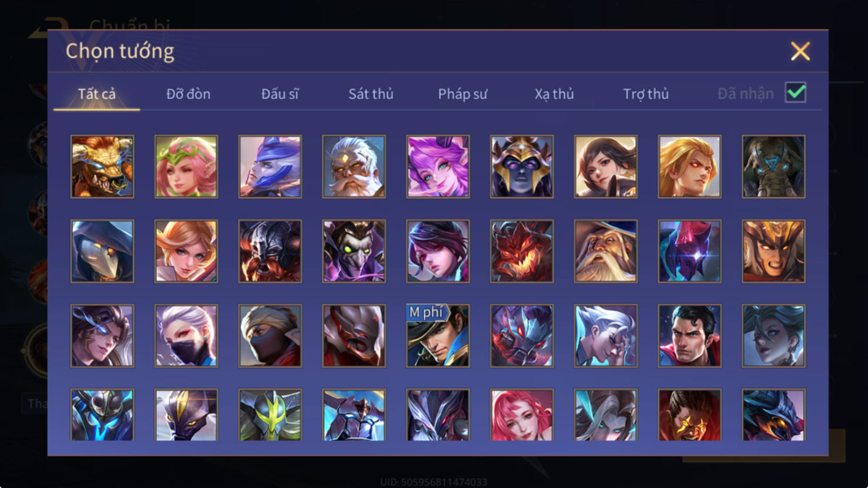
Task: Pick the golden lion beast hero
Action: (102, 167)
